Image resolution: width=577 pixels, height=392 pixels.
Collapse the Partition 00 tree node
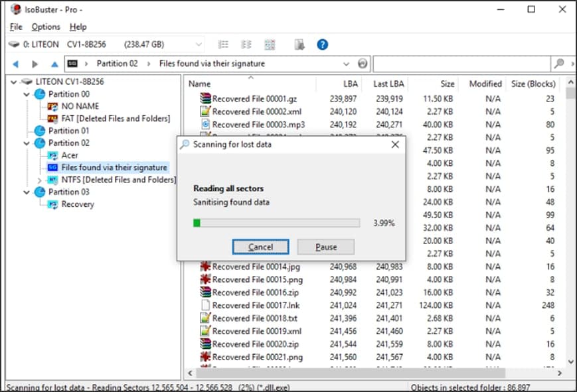point(26,94)
